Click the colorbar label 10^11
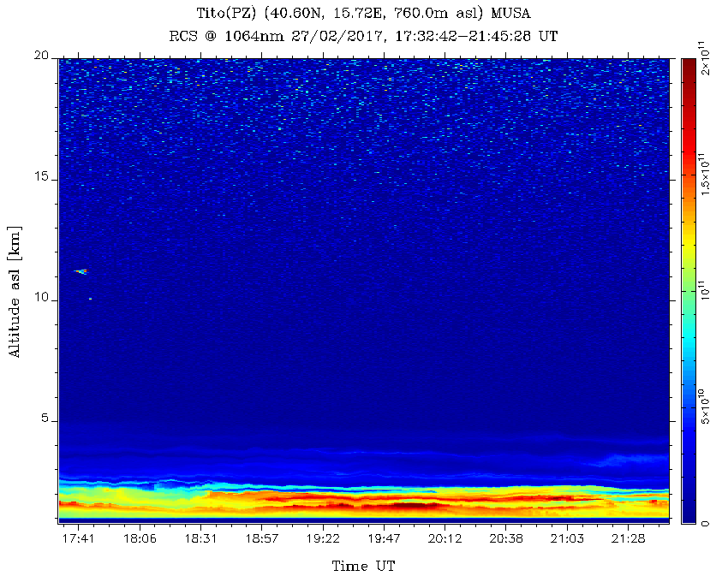Viewport: 728px width, 582px height. coord(705,290)
